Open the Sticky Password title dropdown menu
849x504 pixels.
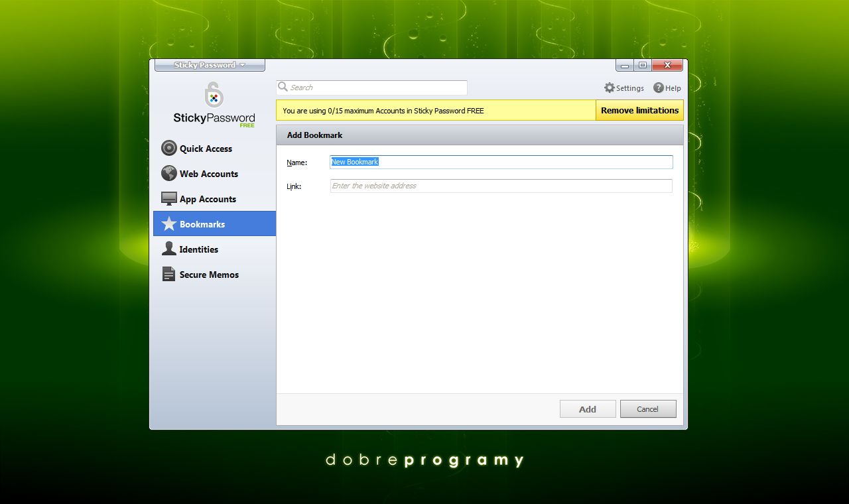[x=210, y=65]
